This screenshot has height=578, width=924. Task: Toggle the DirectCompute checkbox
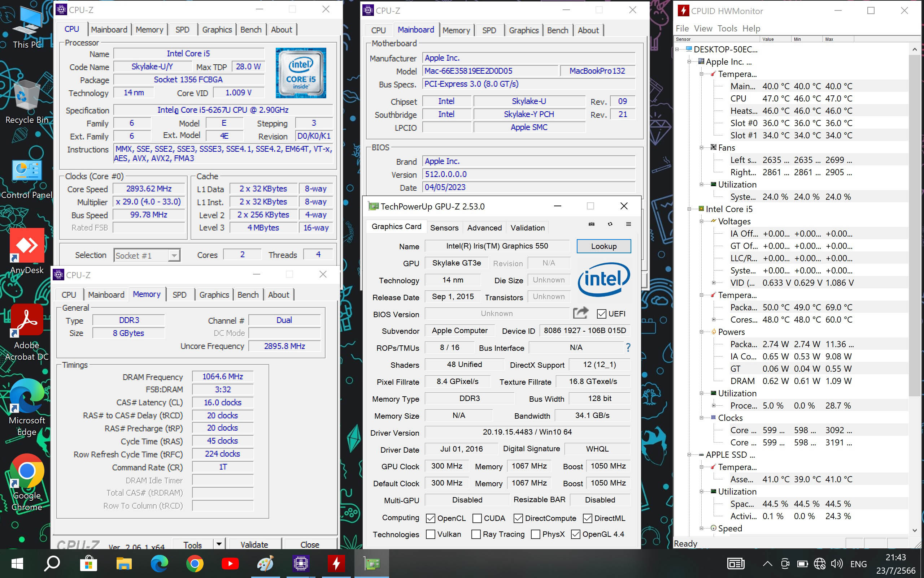(518, 518)
